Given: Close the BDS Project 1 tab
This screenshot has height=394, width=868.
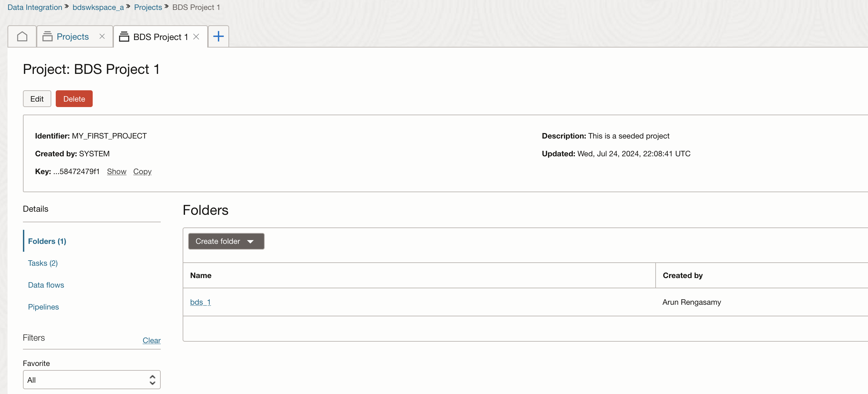Looking at the screenshot, I should tap(196, 37).
